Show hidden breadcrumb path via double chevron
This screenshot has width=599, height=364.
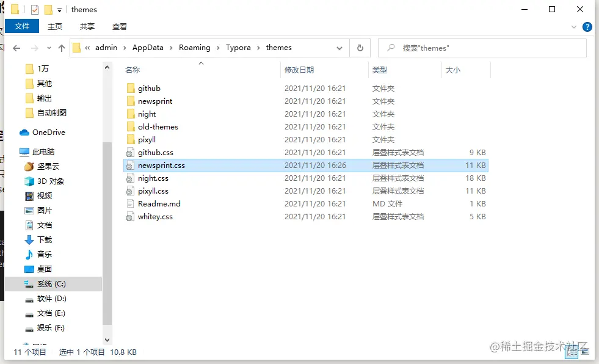(x=87, y=48)
